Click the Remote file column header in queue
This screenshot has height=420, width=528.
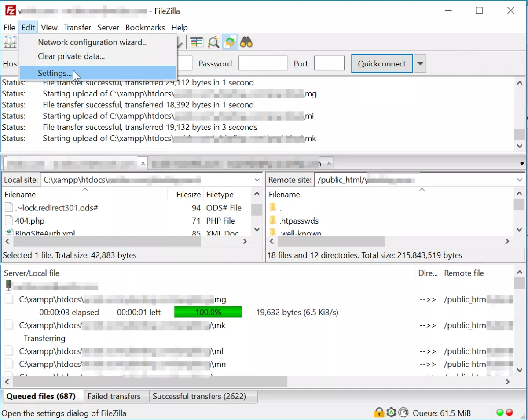pos(477,273)
